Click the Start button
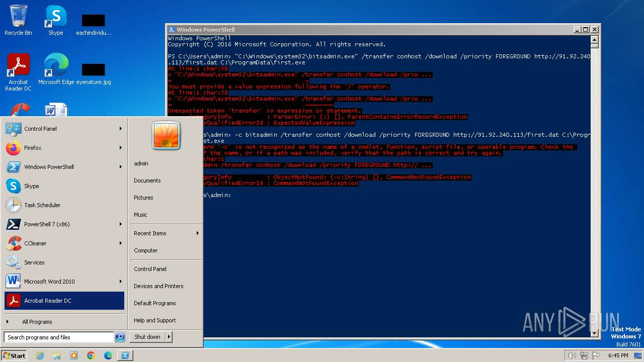Screen dimensions: 644x362 click(x=14, y=355)
